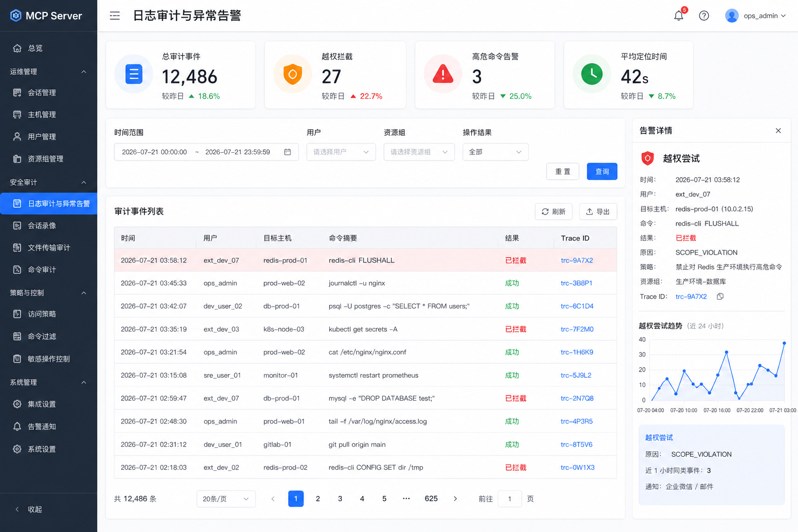Select the mysql DROP DATABASE test row

[365, 398]
